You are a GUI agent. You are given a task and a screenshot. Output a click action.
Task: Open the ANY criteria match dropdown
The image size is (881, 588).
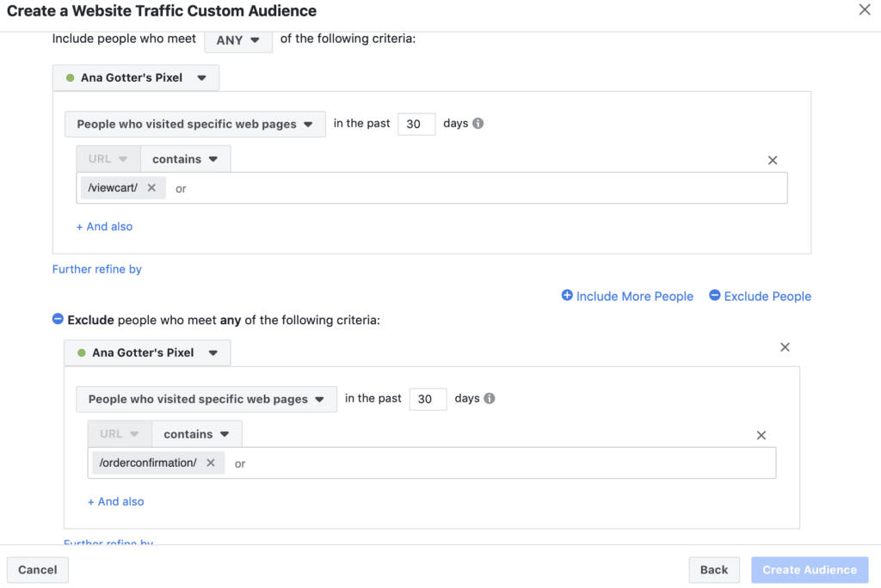(238, 40)
